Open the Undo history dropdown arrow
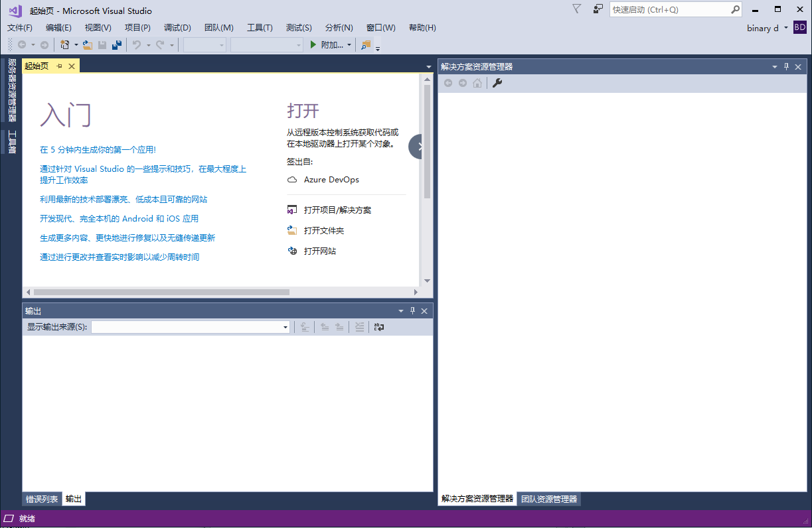 [x=148, y=45]
